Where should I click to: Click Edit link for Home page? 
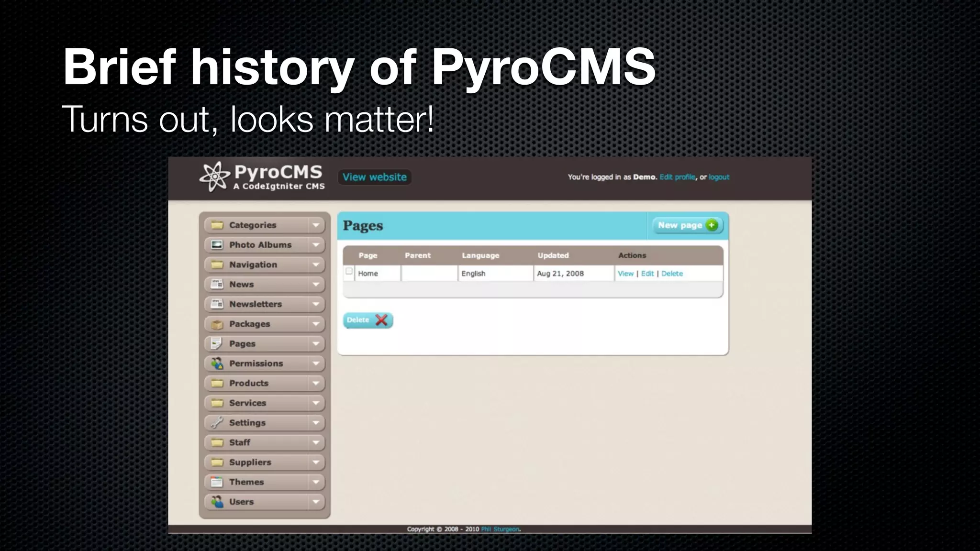click(647, 274)
